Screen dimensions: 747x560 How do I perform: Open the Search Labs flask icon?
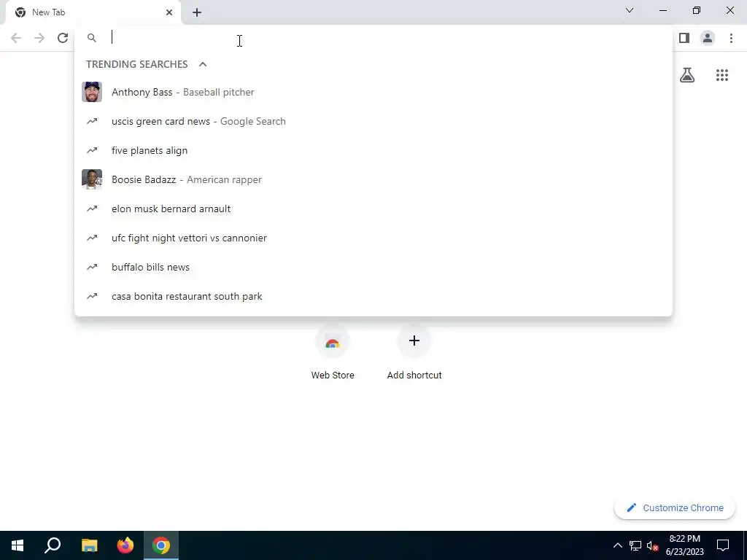pos(687,75)
